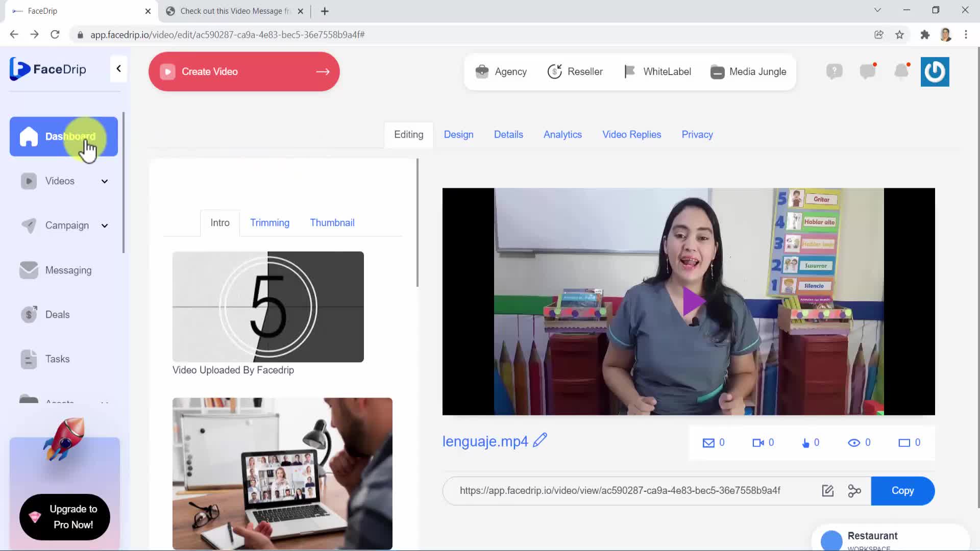
Task: Play the lenguaje.mp4 video preview
Action: [693, 302]
